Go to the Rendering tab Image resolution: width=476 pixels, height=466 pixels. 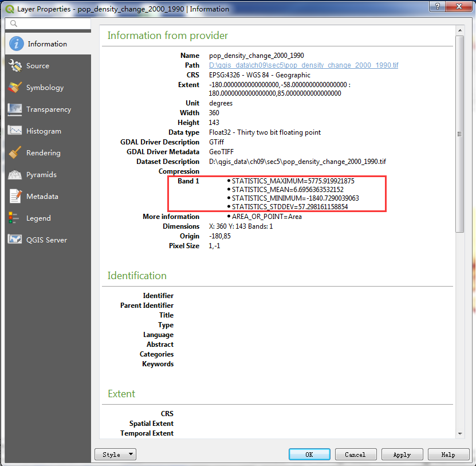(x=44, y=153)
